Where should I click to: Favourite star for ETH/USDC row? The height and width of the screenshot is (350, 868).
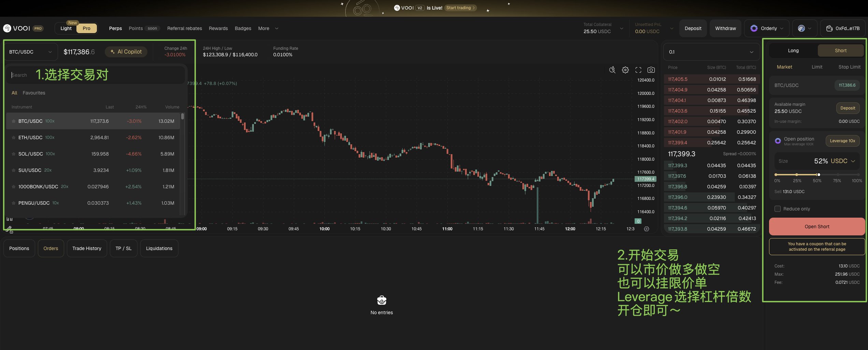tap(14, 137)
